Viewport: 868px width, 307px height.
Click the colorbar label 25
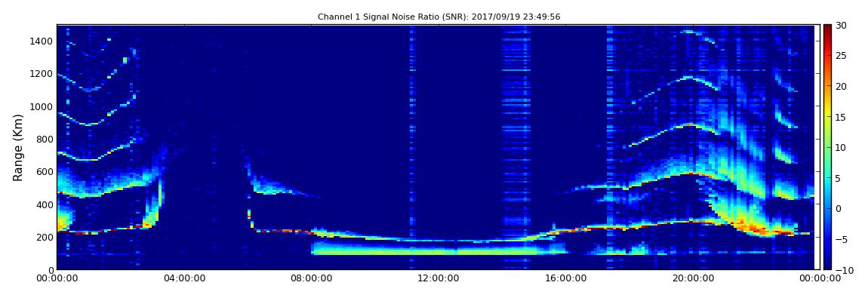pyautogui.click(x=841, y=55)
